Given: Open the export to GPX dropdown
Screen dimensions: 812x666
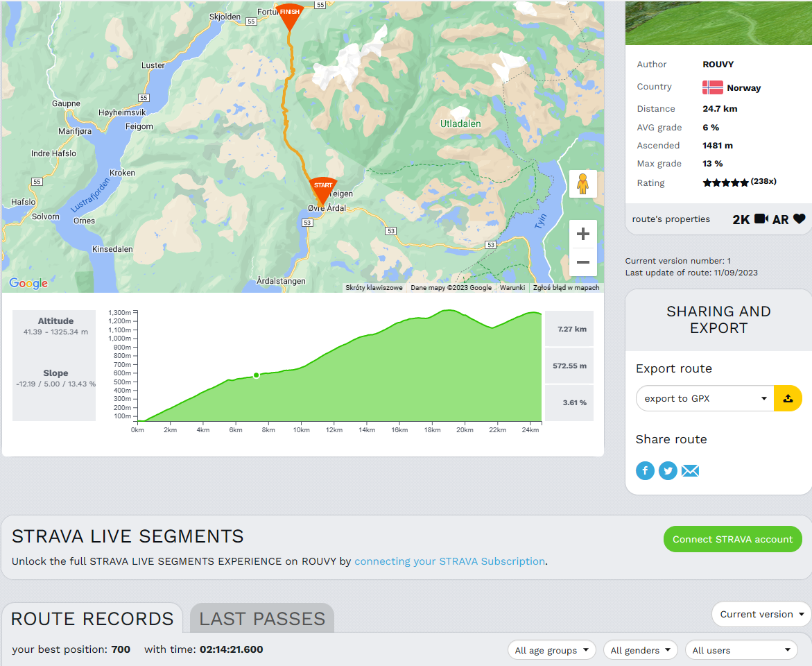Looking at the screenshot, I should (x=705, y=398).
